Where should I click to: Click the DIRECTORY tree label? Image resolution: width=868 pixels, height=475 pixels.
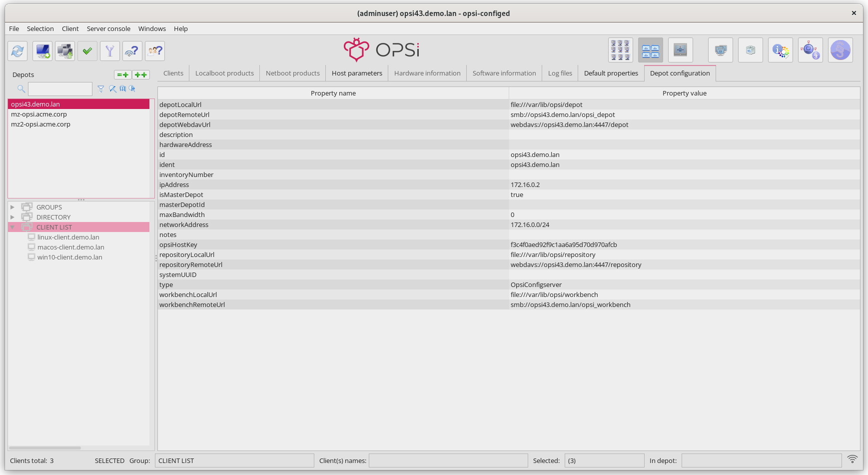(53, 217)
